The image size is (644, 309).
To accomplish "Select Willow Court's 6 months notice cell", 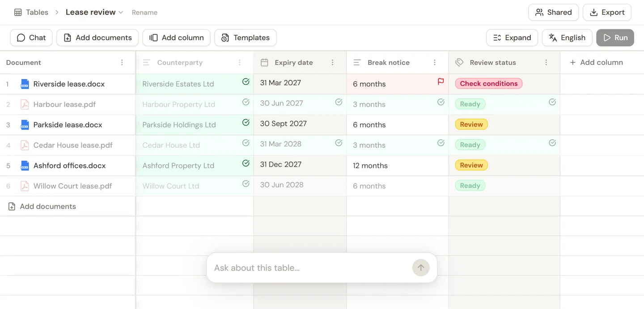I will 397,186.
